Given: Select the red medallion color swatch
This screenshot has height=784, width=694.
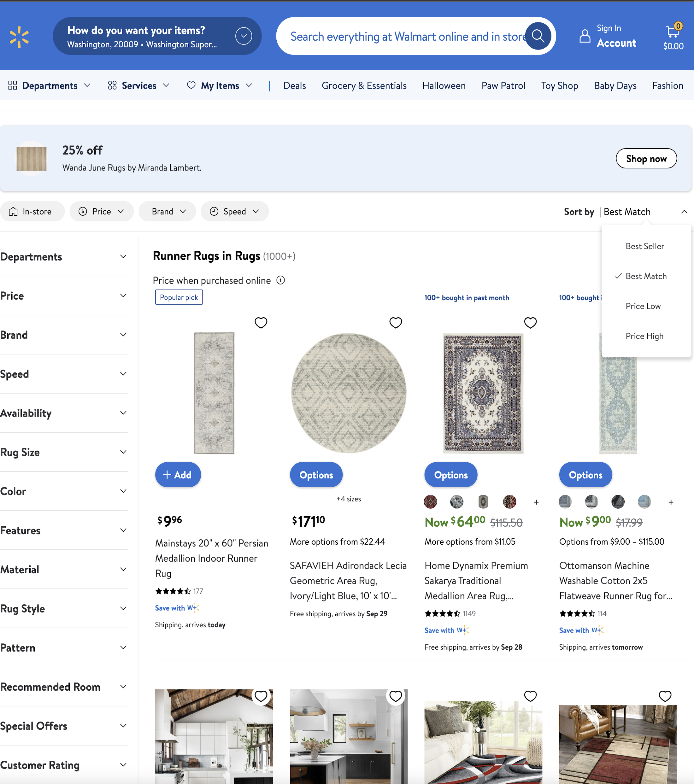Looking at the screenshot, I should click(x=431, y=502).
